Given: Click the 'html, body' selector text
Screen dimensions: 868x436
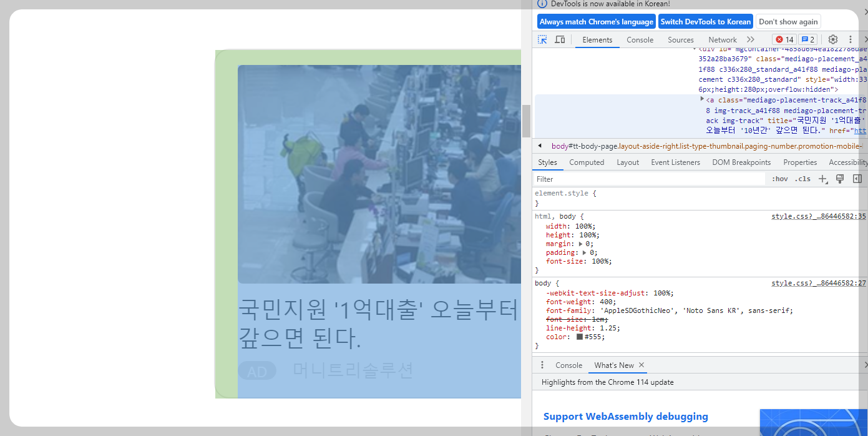Looking at the screenshot, I should pyautogui.click(x=555, y=216).
